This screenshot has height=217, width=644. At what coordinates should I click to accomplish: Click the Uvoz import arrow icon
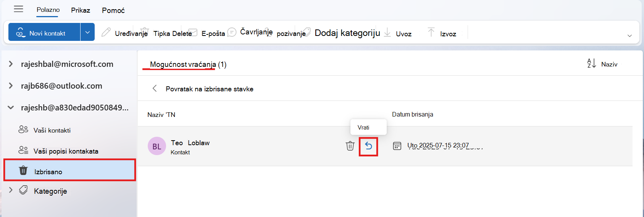click(x=387, y=32)
